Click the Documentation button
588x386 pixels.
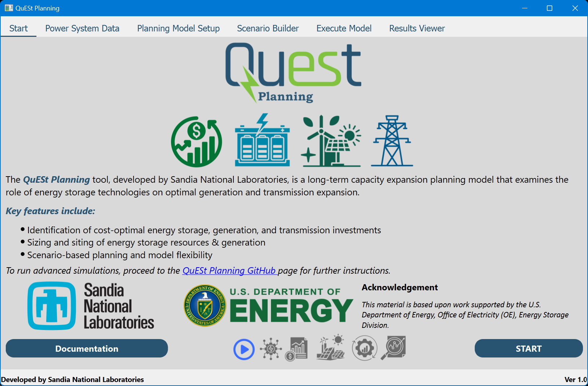[87, 348]
